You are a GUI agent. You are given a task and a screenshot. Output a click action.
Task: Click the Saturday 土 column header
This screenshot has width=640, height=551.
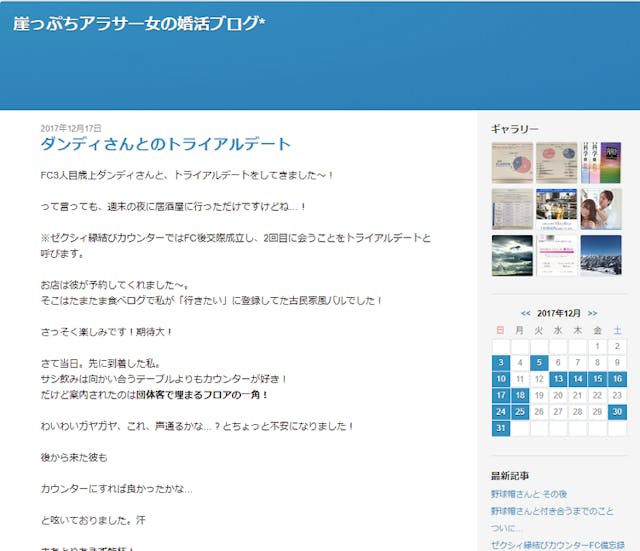coord(617,330)
